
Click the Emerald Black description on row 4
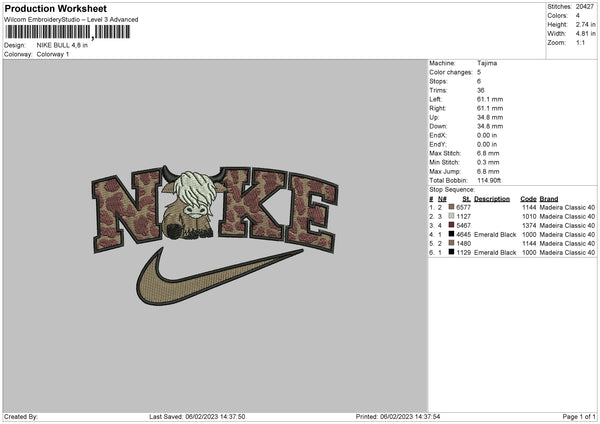(x=495, y=235)
